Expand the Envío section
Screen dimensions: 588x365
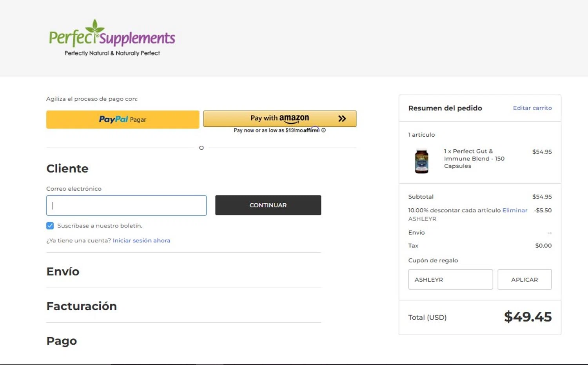63,271
